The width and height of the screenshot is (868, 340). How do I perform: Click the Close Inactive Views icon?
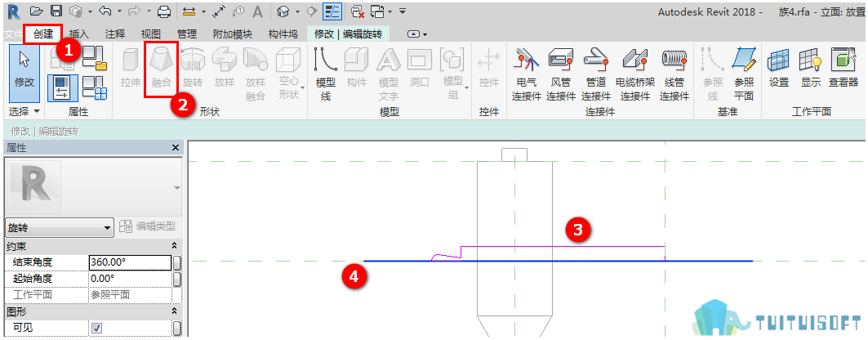[358, 11]
